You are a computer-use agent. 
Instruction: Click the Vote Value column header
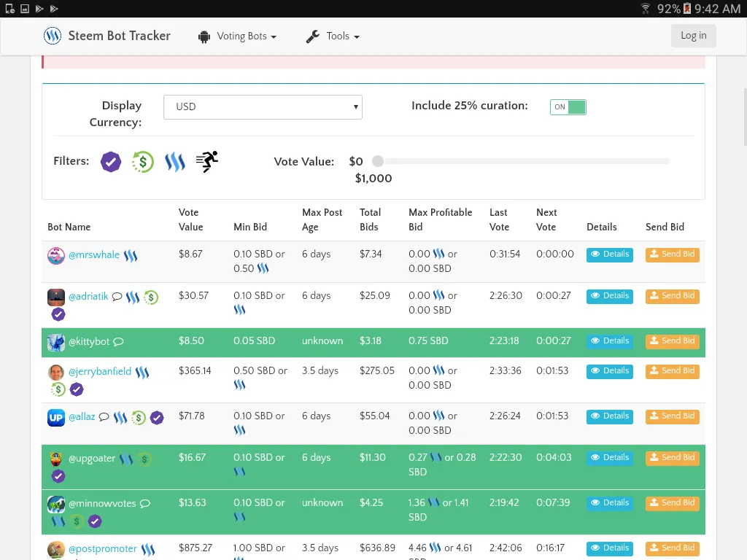tap(190, 219)
